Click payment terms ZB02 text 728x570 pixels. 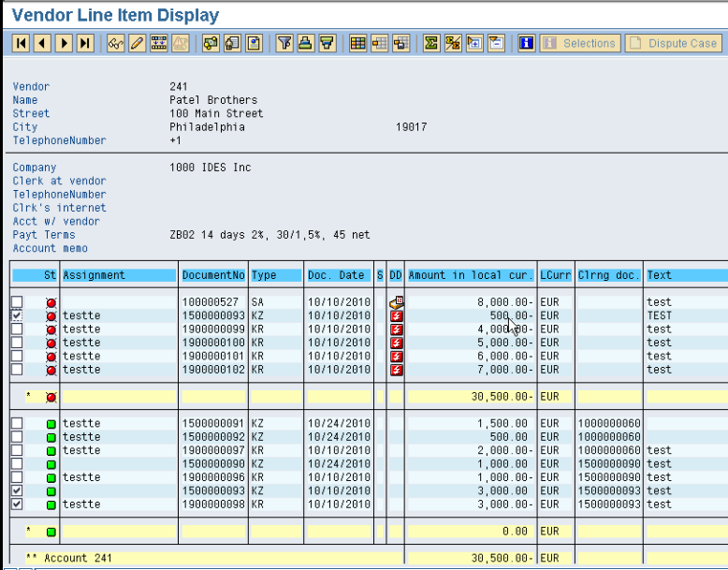coord(269,235)
